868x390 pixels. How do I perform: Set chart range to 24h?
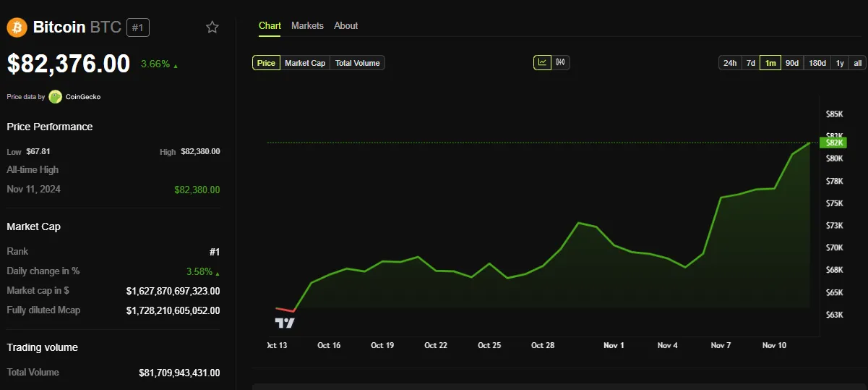[730, 63]
